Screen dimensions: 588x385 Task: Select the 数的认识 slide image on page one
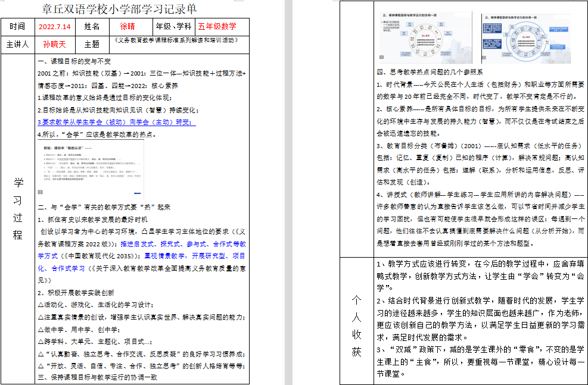91,169
